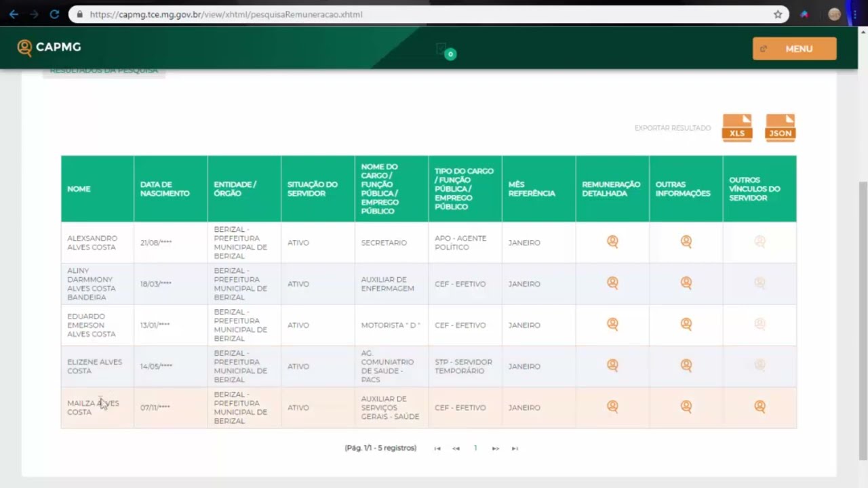Export results as XLS file
The width and height of the screenshot is (868, 488).
point(737,127)
